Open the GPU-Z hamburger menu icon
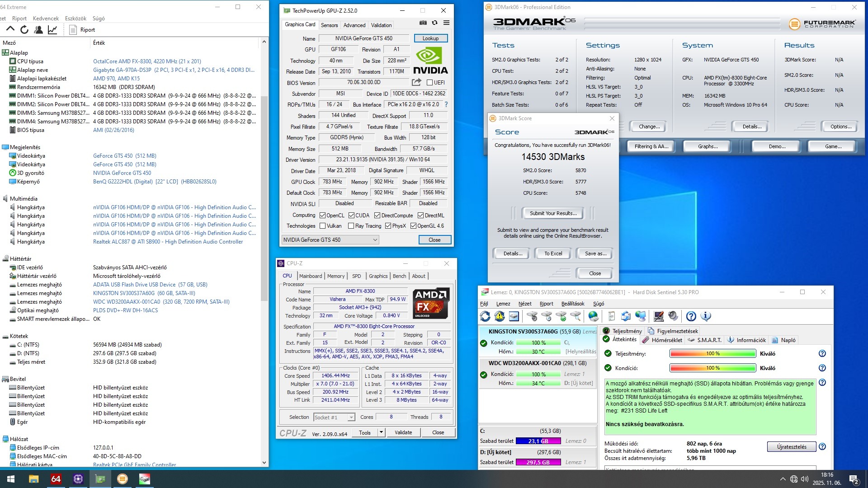 point(446,23)
